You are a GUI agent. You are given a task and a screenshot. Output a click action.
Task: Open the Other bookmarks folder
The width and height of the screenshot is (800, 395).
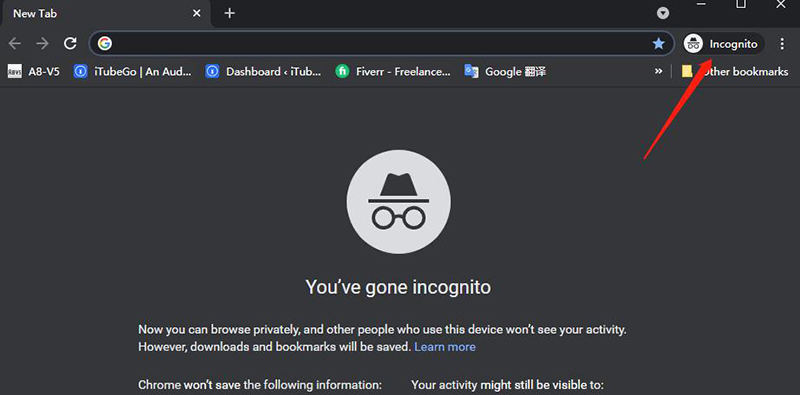tap(735, 71)
